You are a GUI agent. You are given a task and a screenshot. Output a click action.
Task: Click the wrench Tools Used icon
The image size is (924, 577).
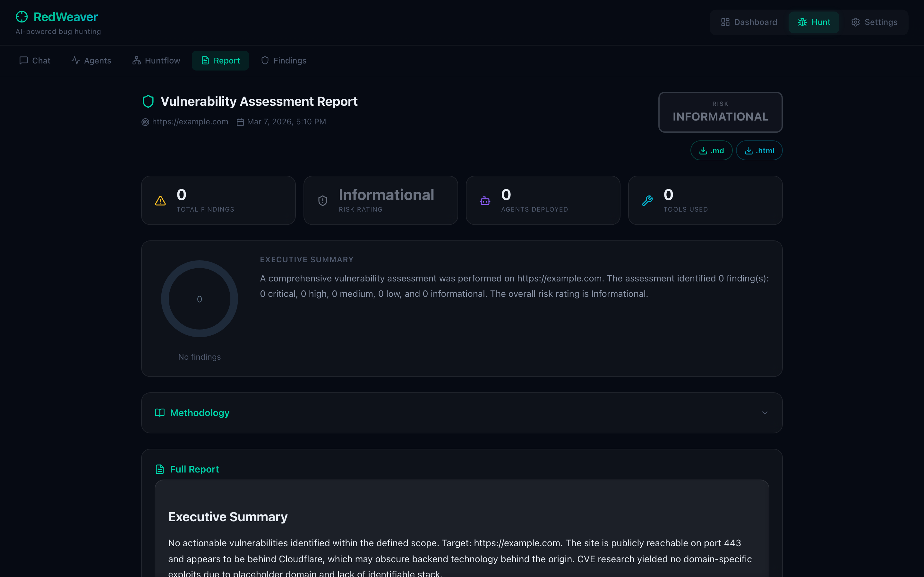tap(647, 201)
